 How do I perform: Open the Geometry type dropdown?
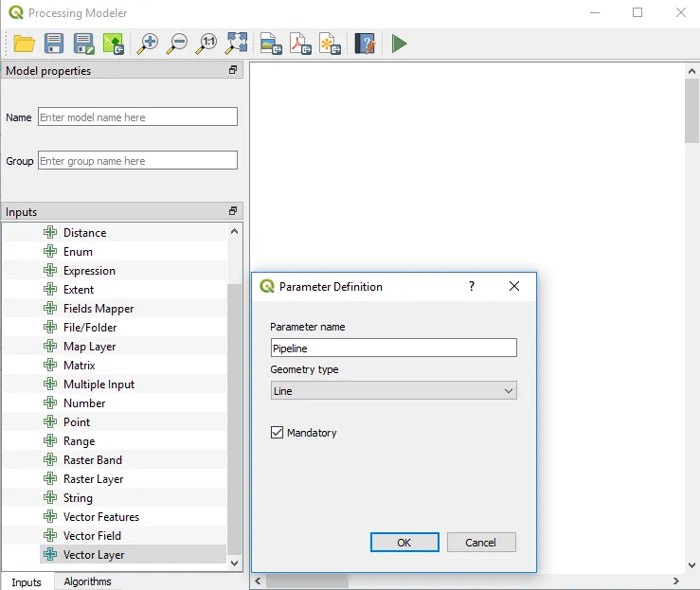point(393,390)
